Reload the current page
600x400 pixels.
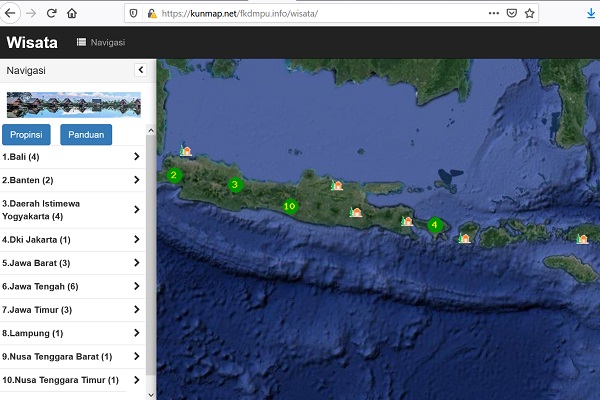coord(52,13)
